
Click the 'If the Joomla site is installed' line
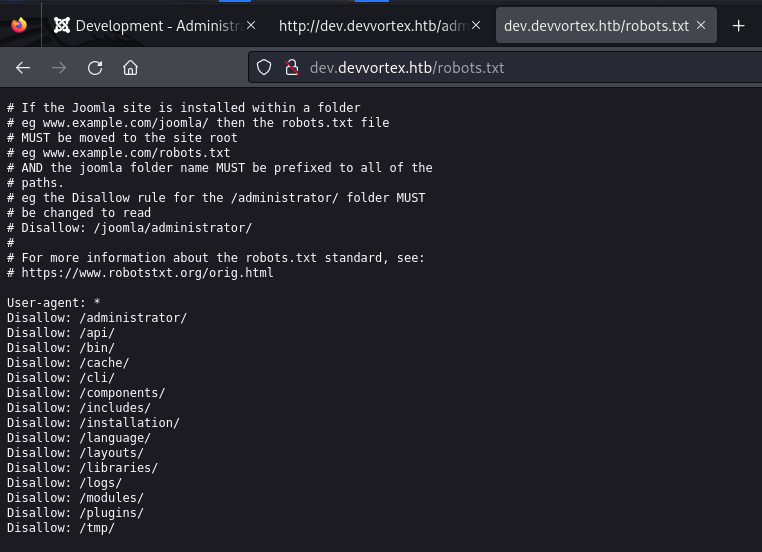(x=184, y=108)
